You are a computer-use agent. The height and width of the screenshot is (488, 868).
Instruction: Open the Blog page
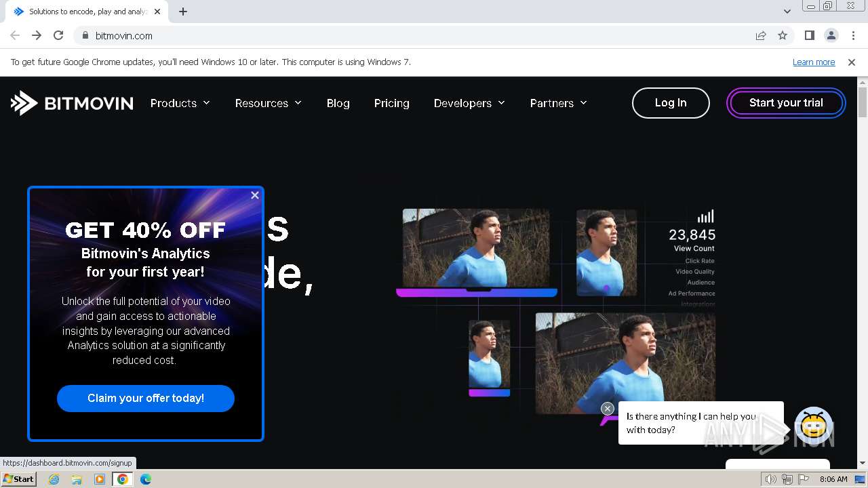pyautogui.click(x=338, y=103)
